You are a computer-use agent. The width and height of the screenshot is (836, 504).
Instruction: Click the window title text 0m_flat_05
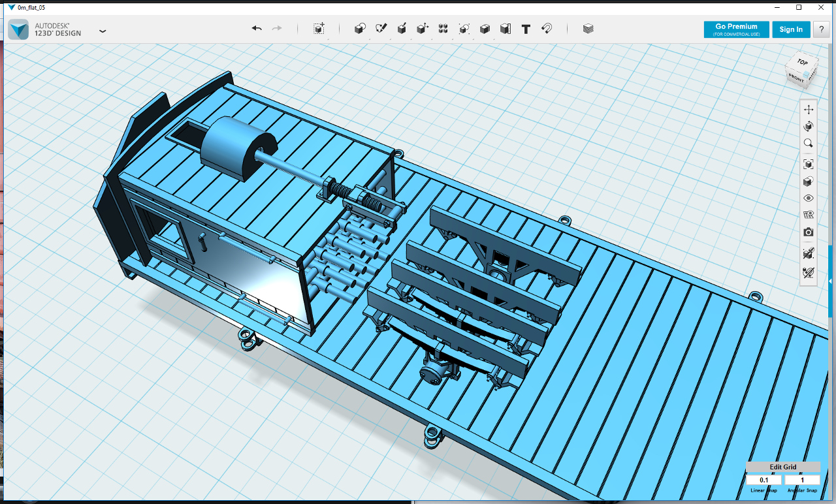pos(32,7)
